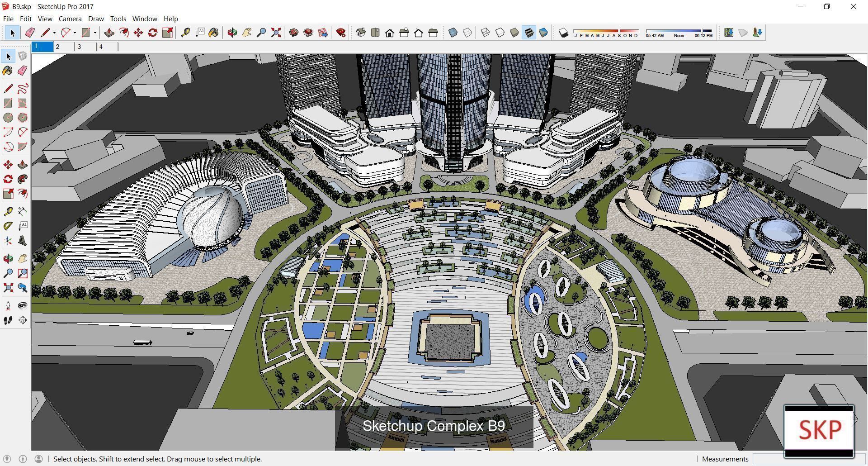Open the Draw menu

click(96, 19)
